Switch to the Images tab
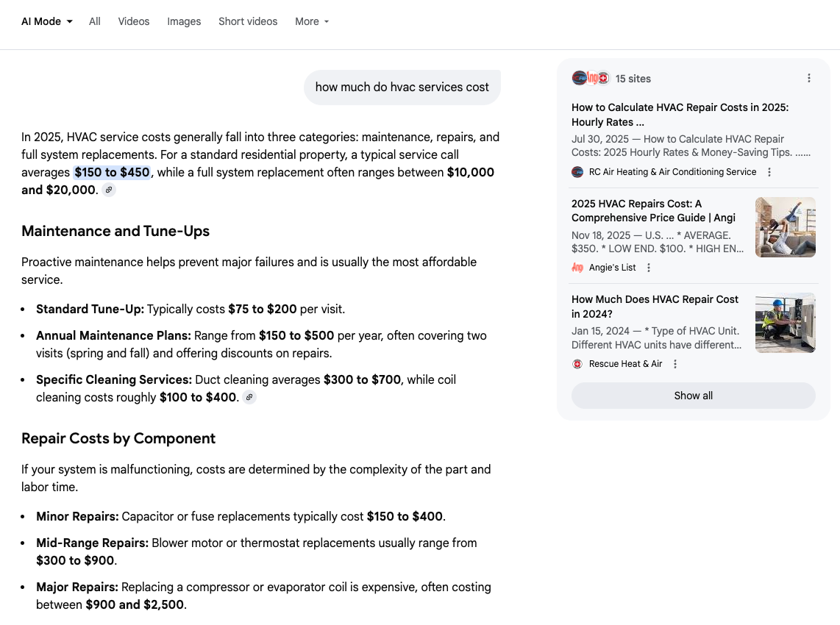 [x=184, y=21]
